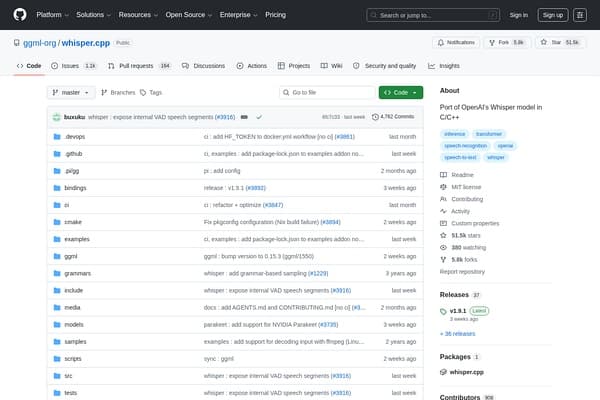This screenshot has height=400, width=600.
Task: Open the ggml-org owner link
Action: [x=39, y=43]
